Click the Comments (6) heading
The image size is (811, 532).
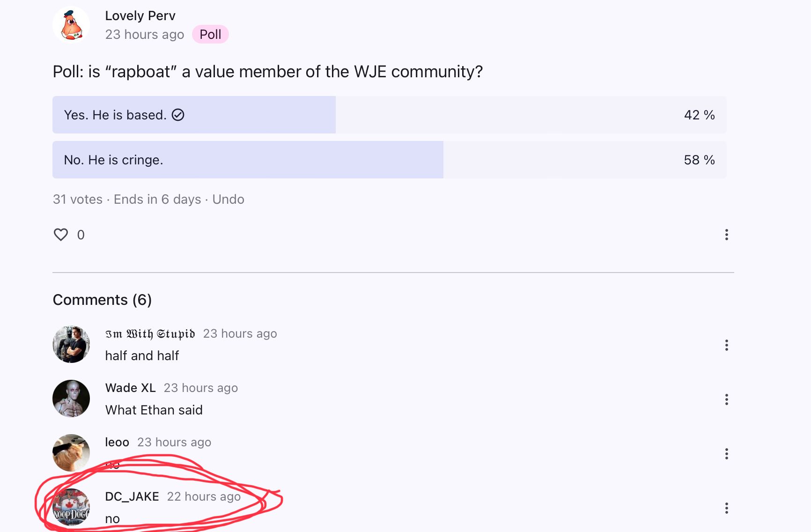click(x=102, y=300)
